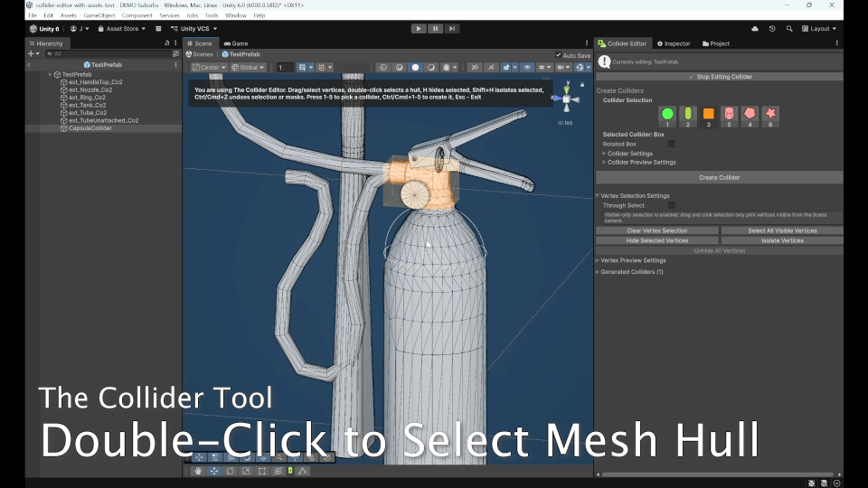Open the Asset Store dropdown
Screen dimensions: 868x488
click(122, 29)
